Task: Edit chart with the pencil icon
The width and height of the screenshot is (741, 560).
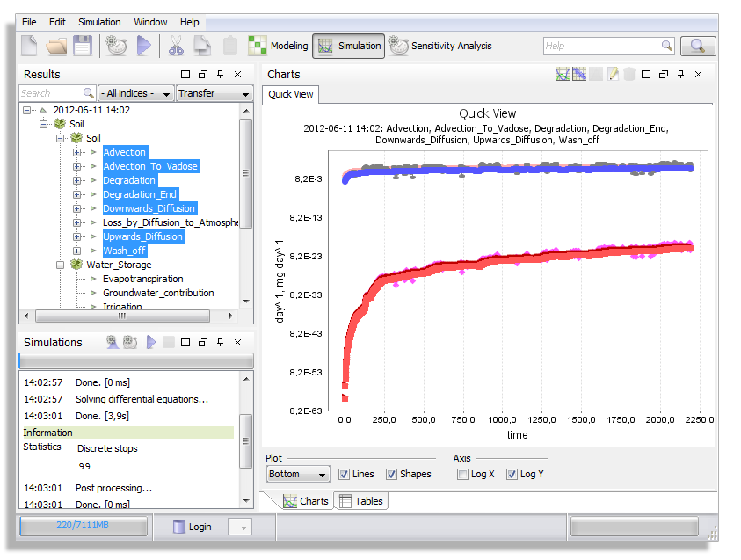Action: [613, 74]
